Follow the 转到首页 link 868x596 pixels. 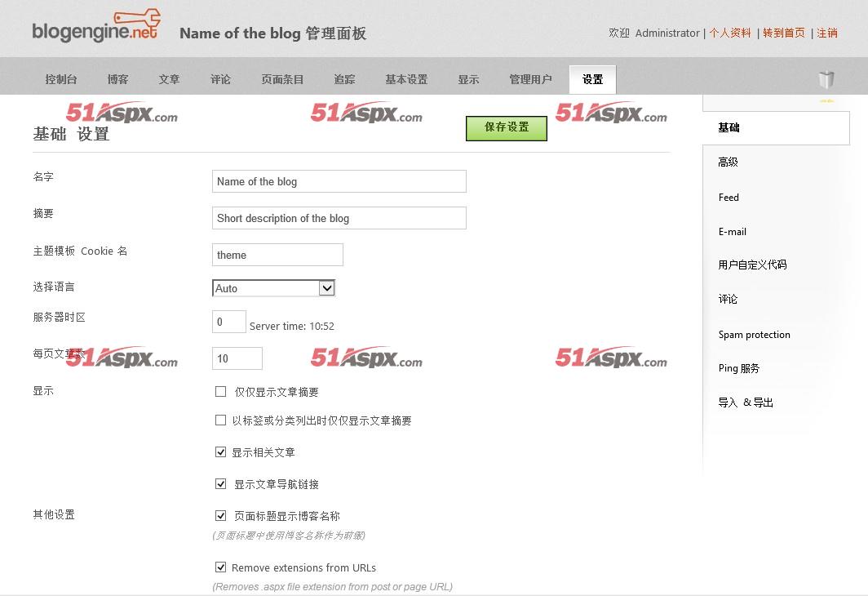click(x=784, y=33)
